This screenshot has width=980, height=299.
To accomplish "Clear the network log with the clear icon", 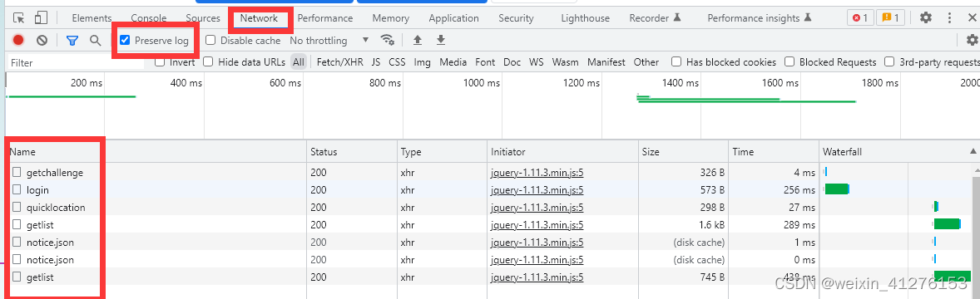I will [x=42, y=41].
